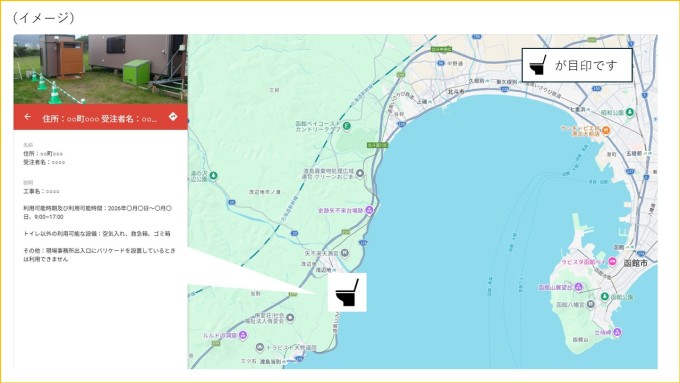Select the 函館公園 green pin
The width and height of the screenshot is (680, 383).
click(605, 297)
